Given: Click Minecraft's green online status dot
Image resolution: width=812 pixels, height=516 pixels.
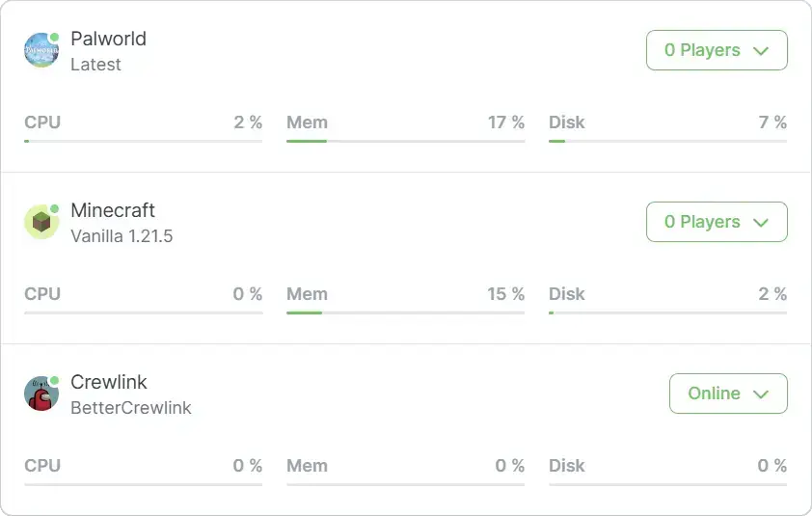Looking at the screenshot, I should 54,209.
